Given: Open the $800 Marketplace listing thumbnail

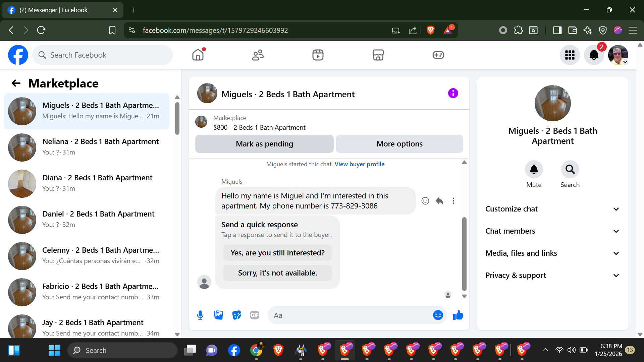Looking at the screenshot, I should pos(201,122).
